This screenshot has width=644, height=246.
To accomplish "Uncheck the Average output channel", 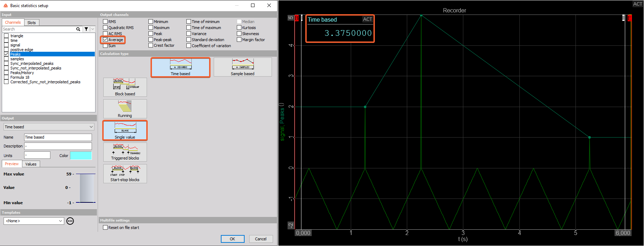I will coord(105,40).
